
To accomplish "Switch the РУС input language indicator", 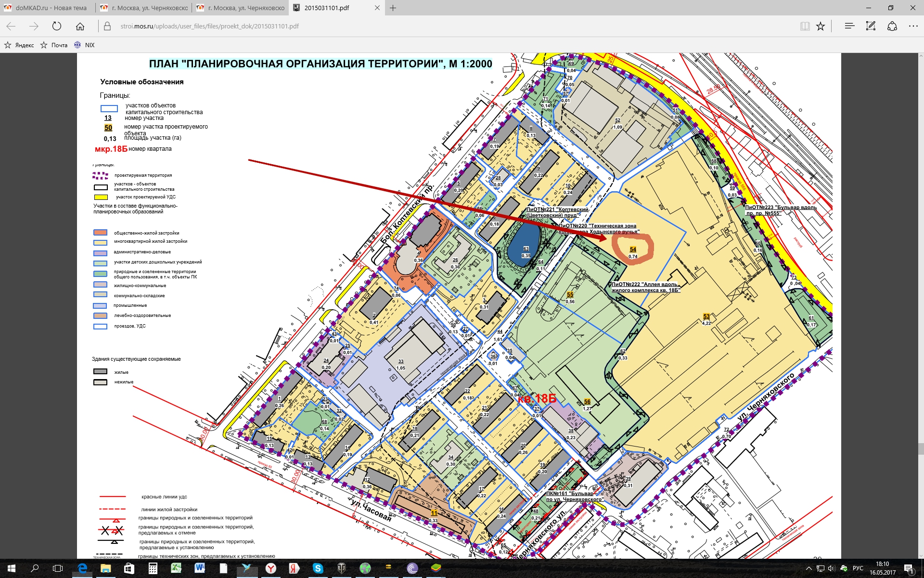I will click(x=858, y=568).
